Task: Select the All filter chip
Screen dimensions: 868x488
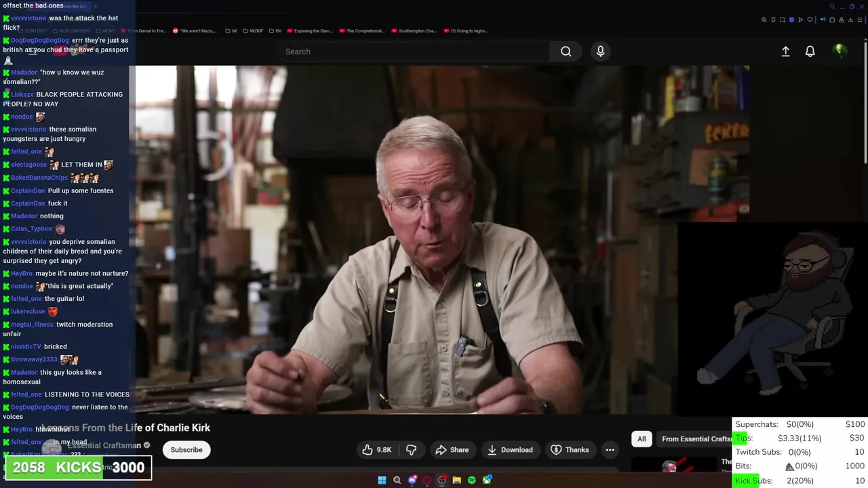Action: point(642,439)
